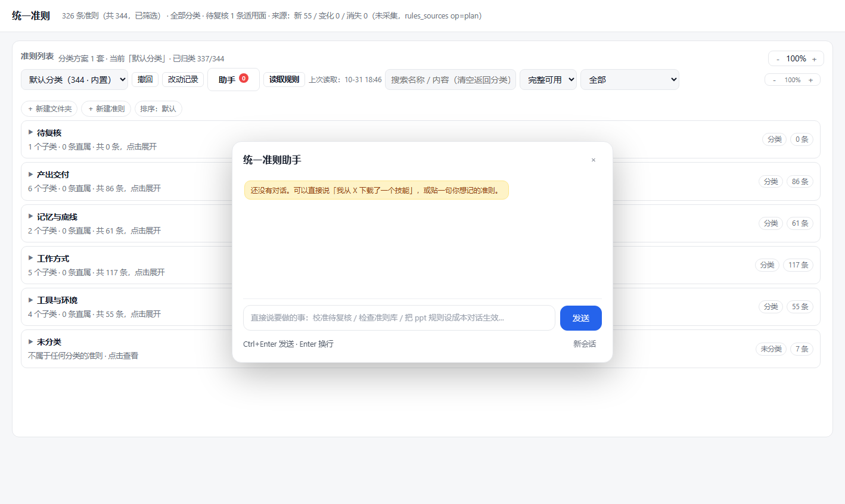This screenshot has width=845, height=504.
Task: Close the 统一准则助手 dialog
Action: tap(593, 160)
